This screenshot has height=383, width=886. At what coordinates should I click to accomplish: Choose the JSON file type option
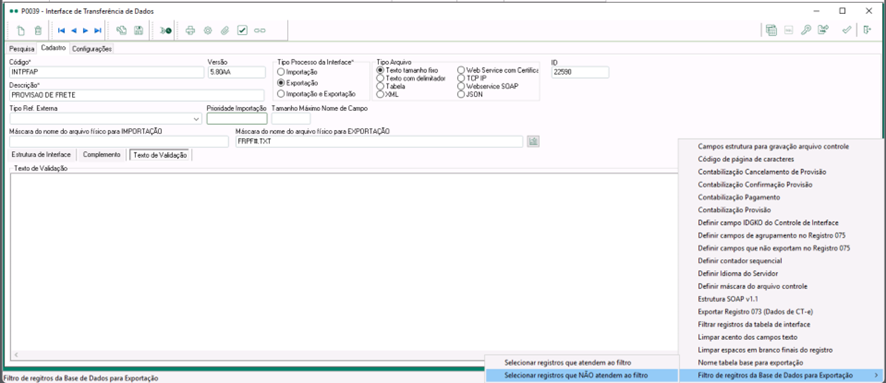(470, 94)
